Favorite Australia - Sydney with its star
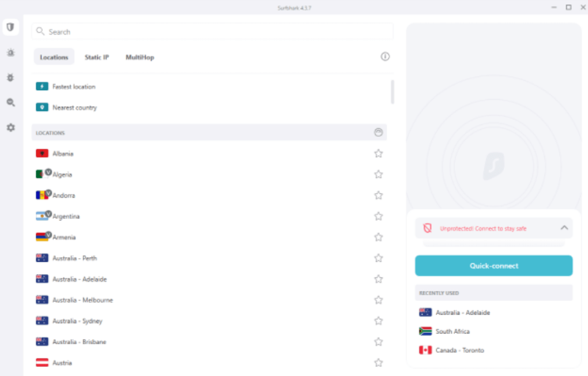The height and width of the screenshot is (376, 588). pyautogui.click(x=378, y=321)
